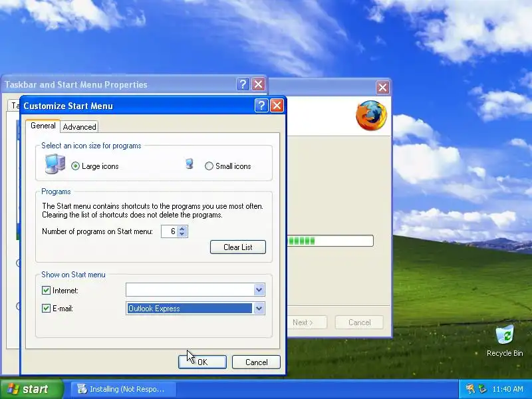
Task: Select the General tab
Action: click(43, 126)
